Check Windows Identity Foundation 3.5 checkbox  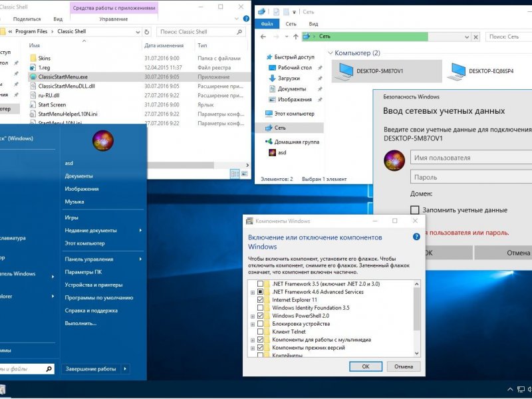[x=260, y=308]
